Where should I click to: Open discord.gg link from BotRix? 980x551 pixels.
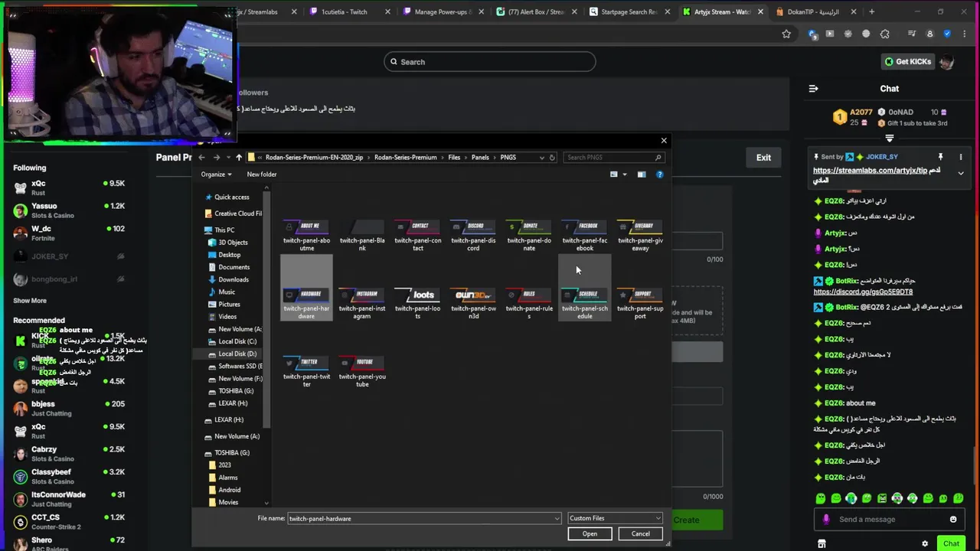863,292
